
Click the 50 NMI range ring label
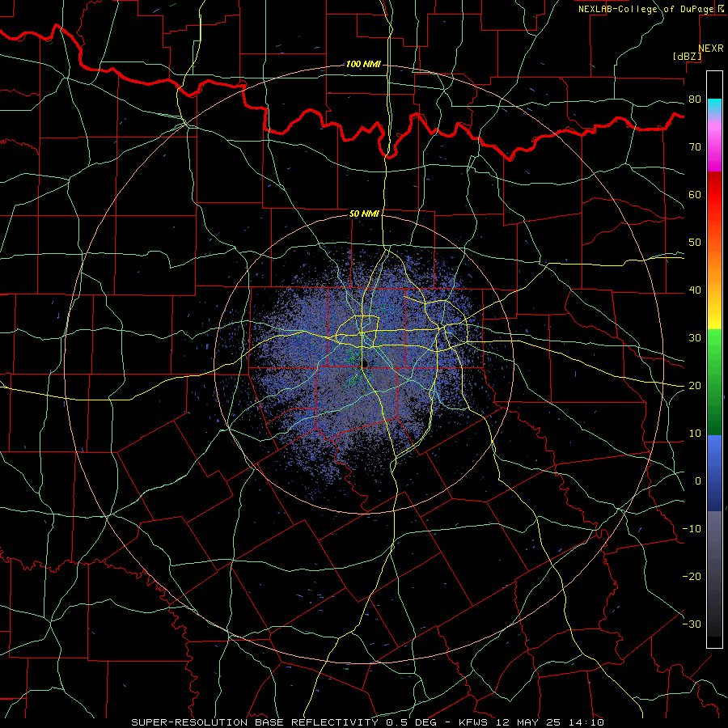[365, 214]
